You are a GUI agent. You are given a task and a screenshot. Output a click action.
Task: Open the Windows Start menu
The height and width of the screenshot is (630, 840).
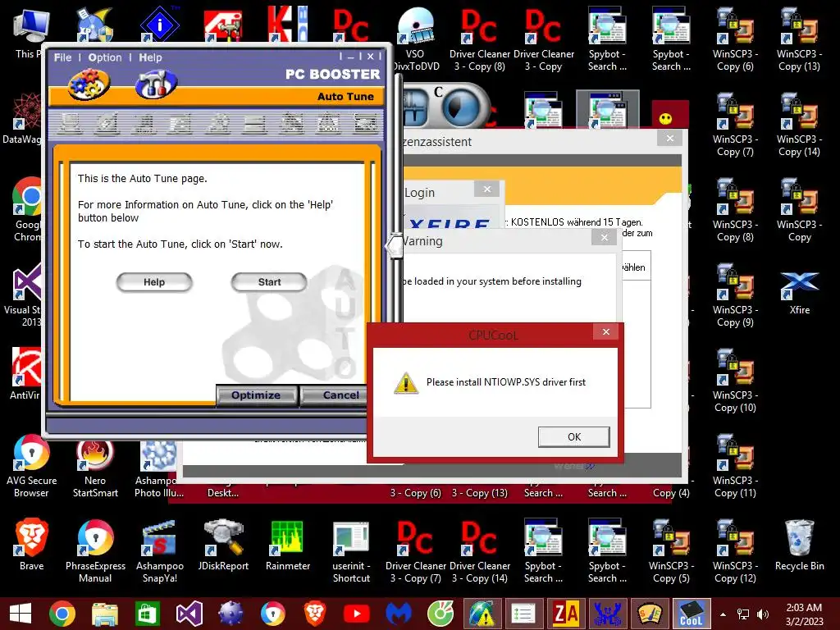21,614
